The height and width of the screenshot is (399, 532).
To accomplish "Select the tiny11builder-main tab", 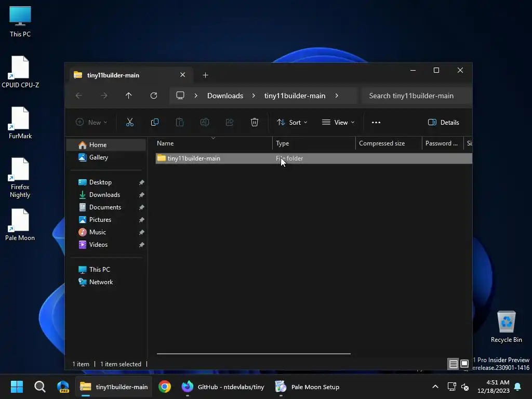I will coord(131,75).
